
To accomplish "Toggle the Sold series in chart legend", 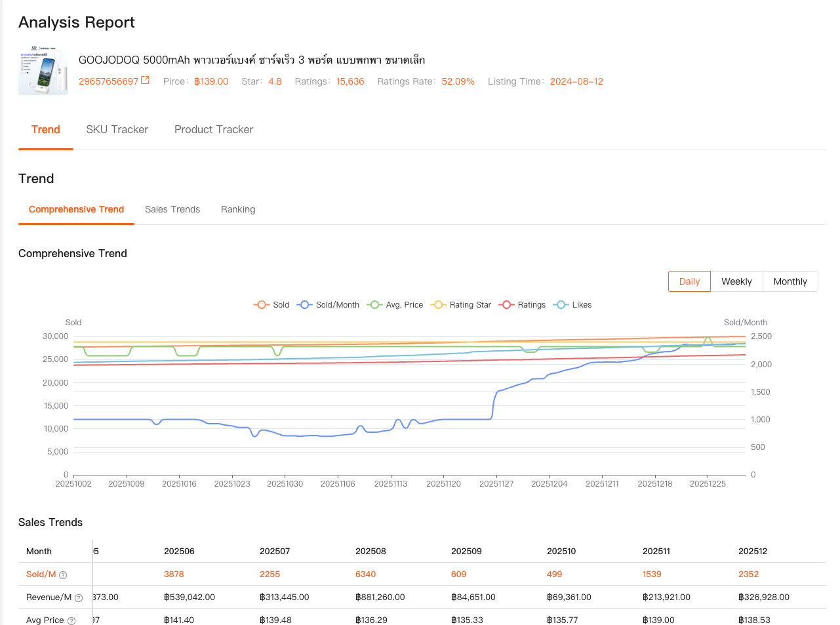I will [x=271, y=305].
